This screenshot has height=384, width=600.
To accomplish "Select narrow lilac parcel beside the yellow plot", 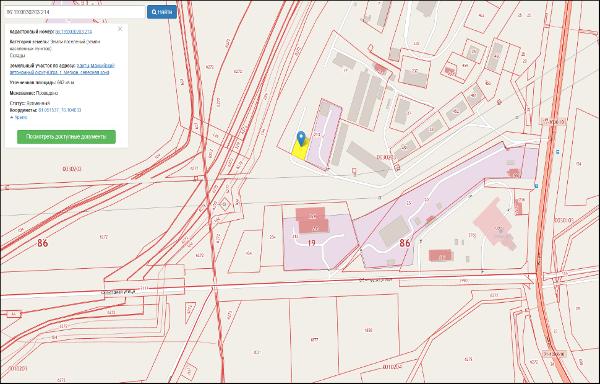I will click(x=324, y=134).
